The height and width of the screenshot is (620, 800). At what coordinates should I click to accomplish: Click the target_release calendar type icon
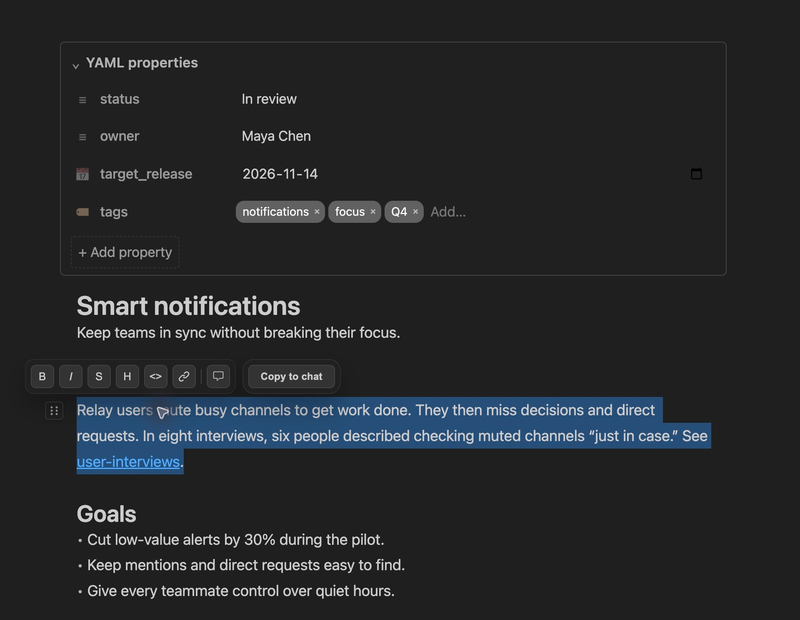pyautogui.click(x=83, y=174)
